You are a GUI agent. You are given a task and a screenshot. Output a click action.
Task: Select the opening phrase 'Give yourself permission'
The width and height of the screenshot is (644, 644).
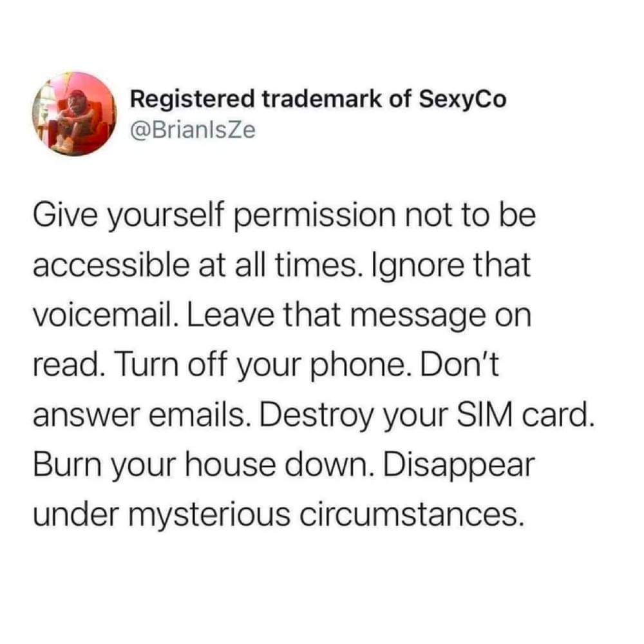[214, 216]
